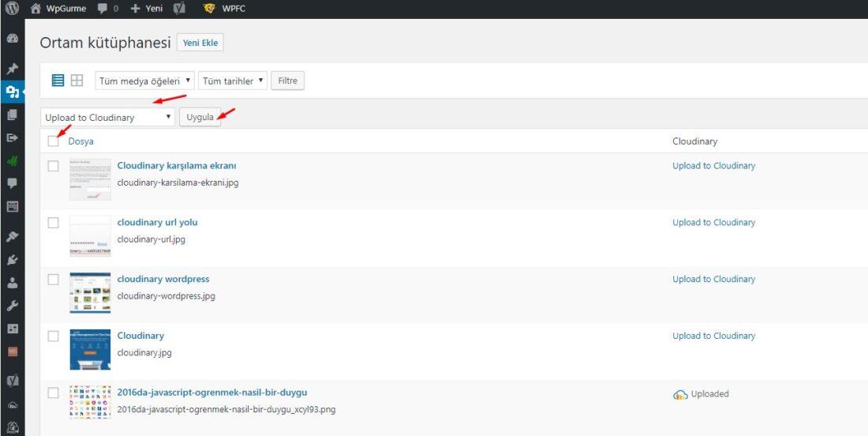
Task: Upload cloudinary.jpg row to Cloudinary
Action: tap(713, 336)
